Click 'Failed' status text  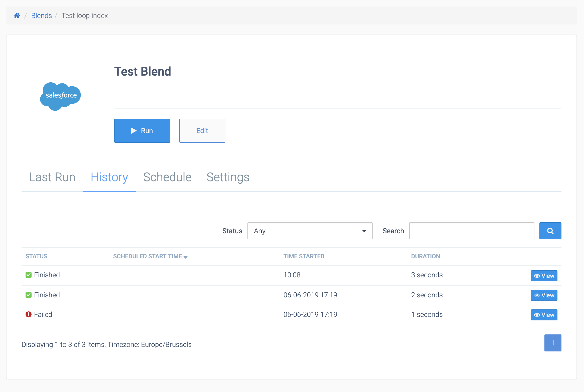point(43,314)
